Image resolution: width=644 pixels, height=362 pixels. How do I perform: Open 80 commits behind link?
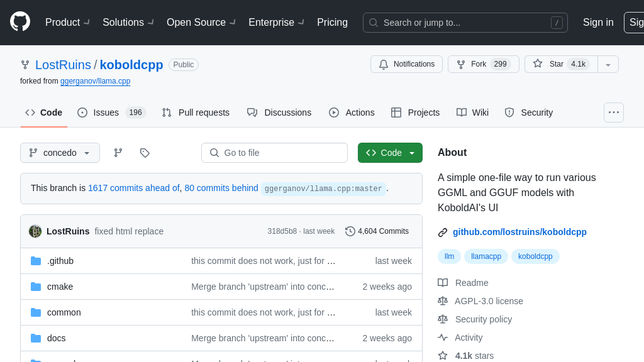tap(221, 188)
